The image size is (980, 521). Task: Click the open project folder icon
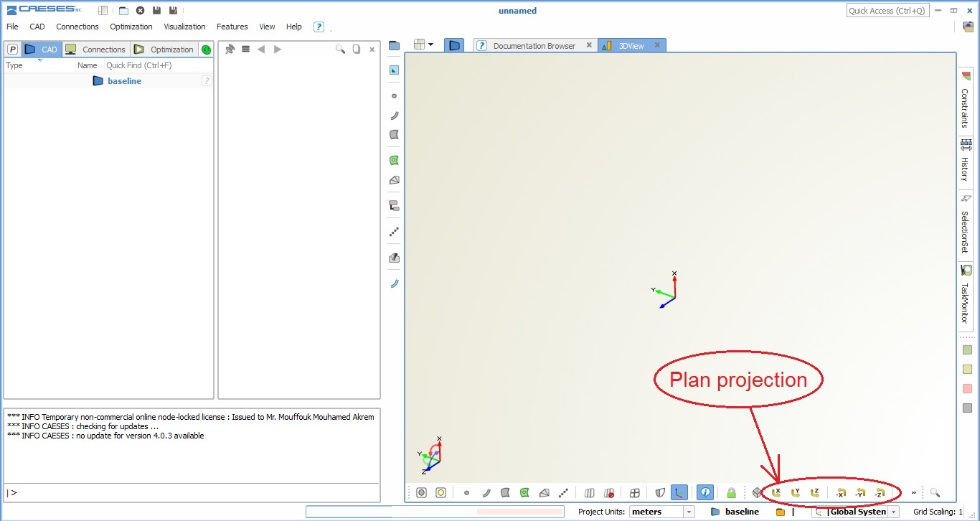coord(123,11)
